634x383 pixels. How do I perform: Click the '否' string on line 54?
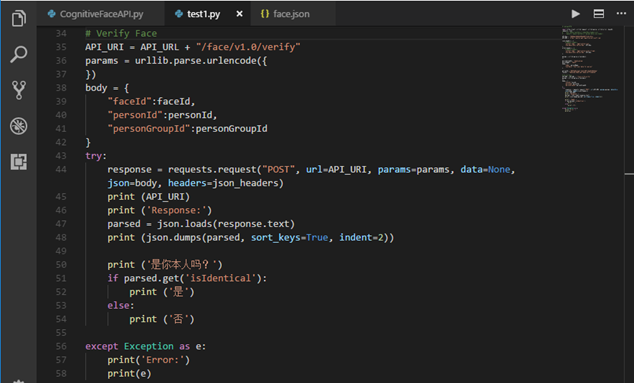coord(178,319)
